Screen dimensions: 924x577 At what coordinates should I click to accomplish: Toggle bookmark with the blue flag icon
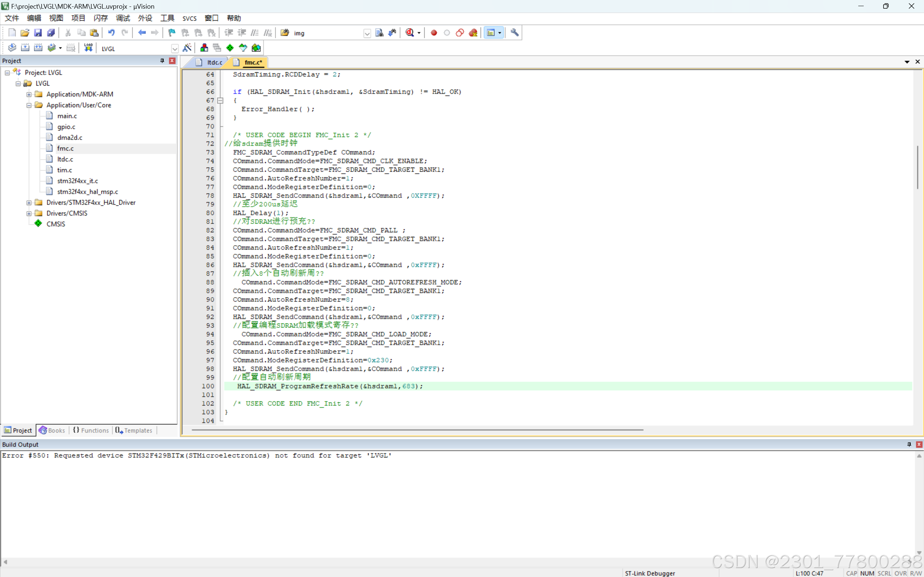pyautogui.click(x=172, y=33)
